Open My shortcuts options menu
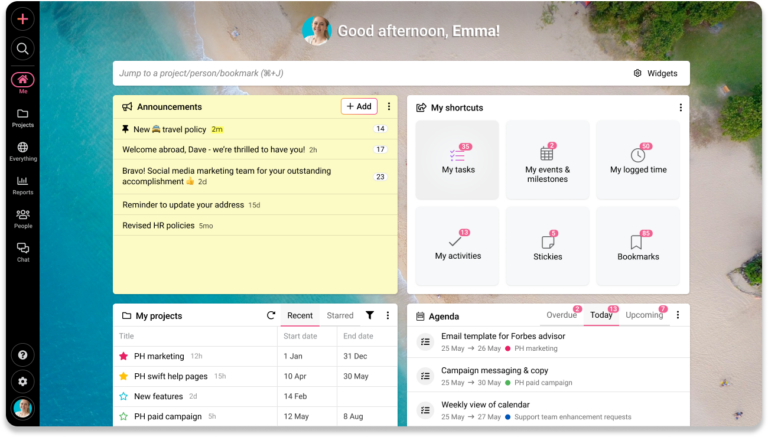 tap(681, 107)
